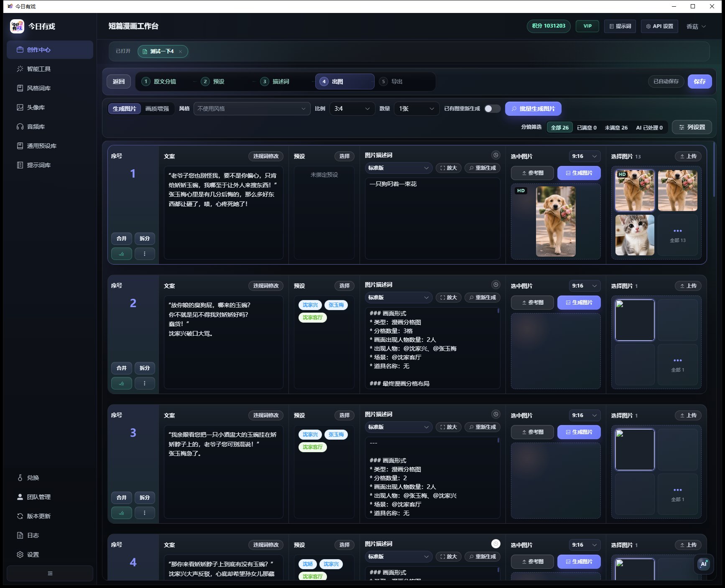Go to 头像库 in sidebar

[50, 107]
